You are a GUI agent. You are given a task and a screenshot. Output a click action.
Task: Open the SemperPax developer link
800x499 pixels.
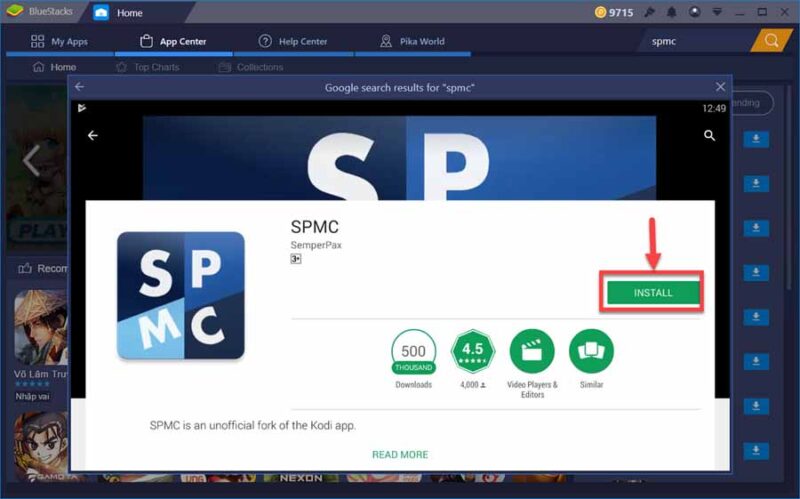[316, 245]
